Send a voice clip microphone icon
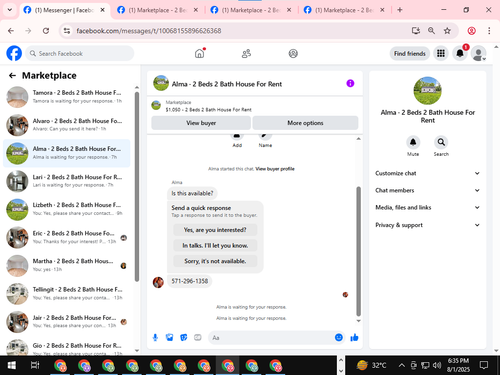This screenshot has width=500, height=375. tap(155, 338)
